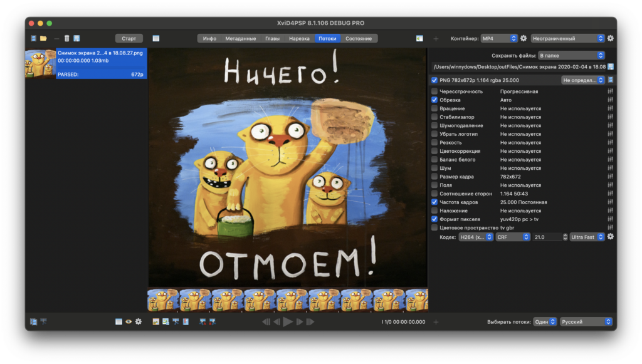
Task: Click the window icon right of Старт
Action: (156, 38)
